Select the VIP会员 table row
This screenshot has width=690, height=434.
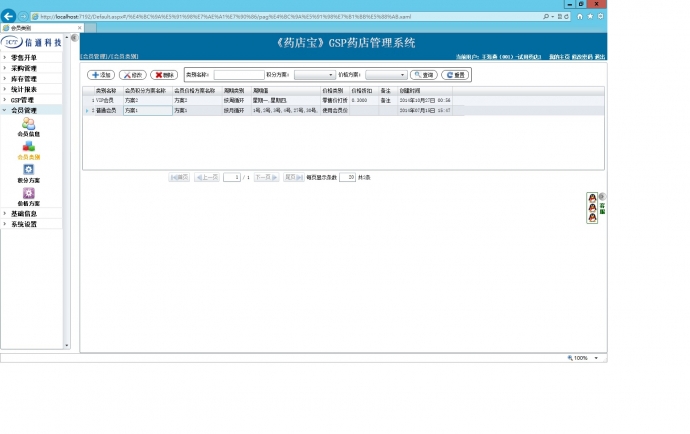click(x=343, y=100)
